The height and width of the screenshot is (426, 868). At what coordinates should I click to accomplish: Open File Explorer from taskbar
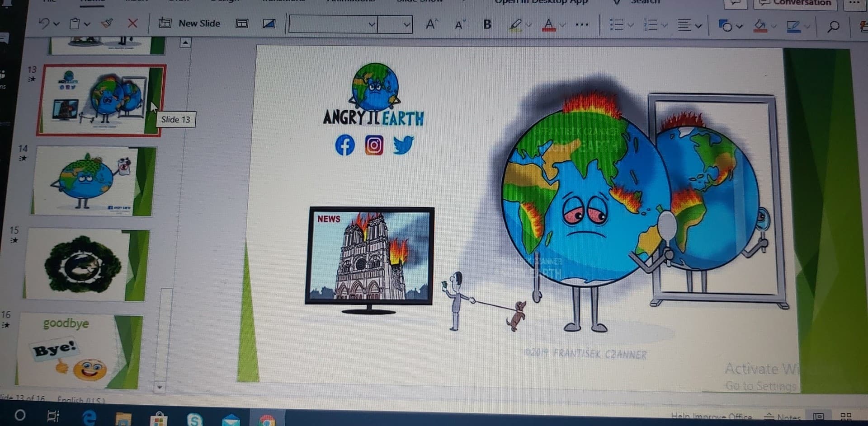click(x=123, y=419)
